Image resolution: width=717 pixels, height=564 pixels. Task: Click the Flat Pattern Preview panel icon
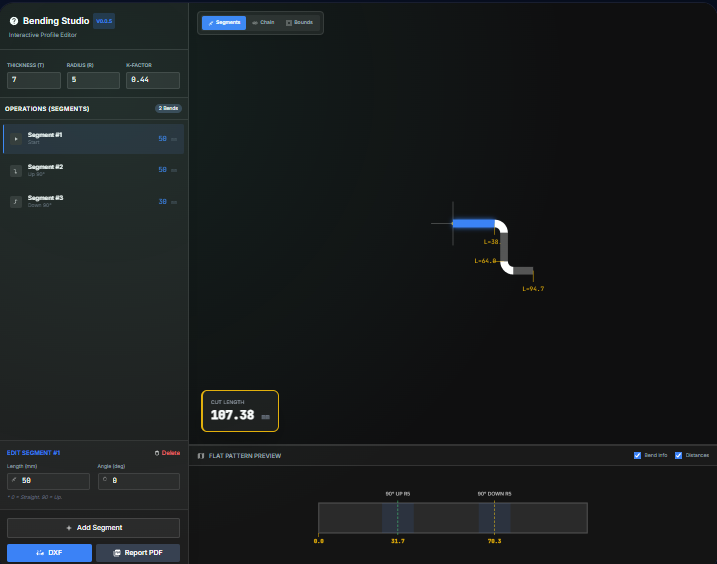tap(201, 456)
